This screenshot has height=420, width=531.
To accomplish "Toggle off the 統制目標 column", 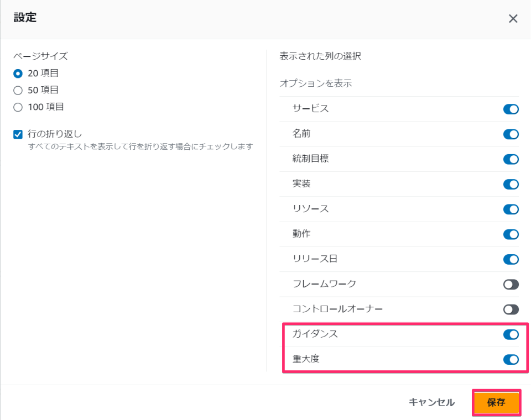I will pos(511,159).
